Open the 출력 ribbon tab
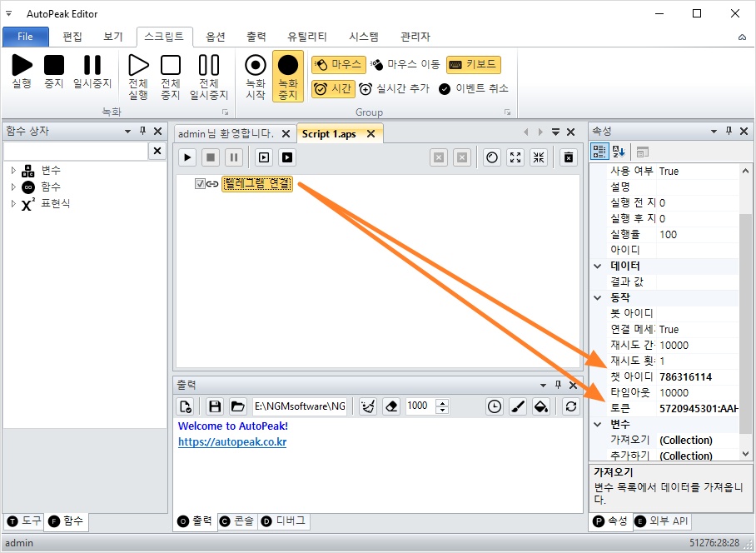Screen dimensions: 756x553 point(256,37)
